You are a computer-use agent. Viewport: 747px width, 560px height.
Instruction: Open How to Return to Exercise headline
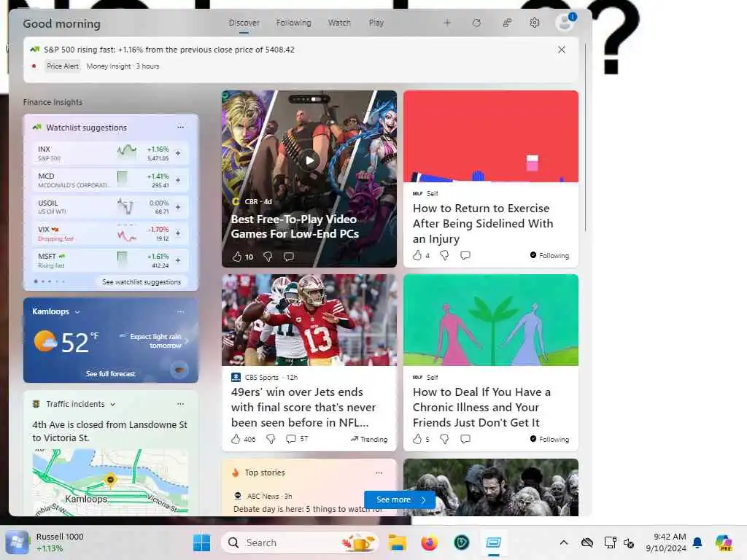(483, 223)
